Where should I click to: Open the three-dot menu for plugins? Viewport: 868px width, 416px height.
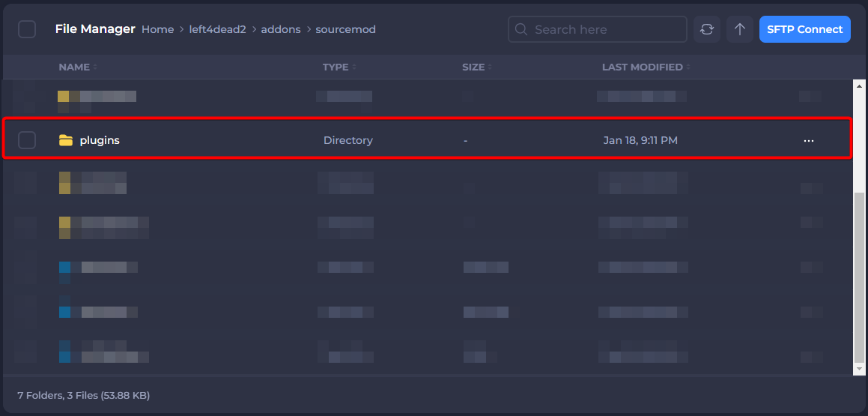point(808,140)
